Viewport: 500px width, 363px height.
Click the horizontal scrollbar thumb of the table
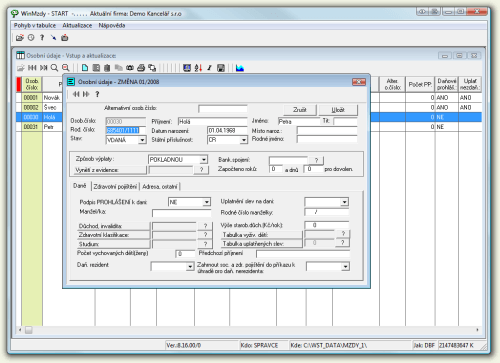pyautogui.click(x=29, y=330)
